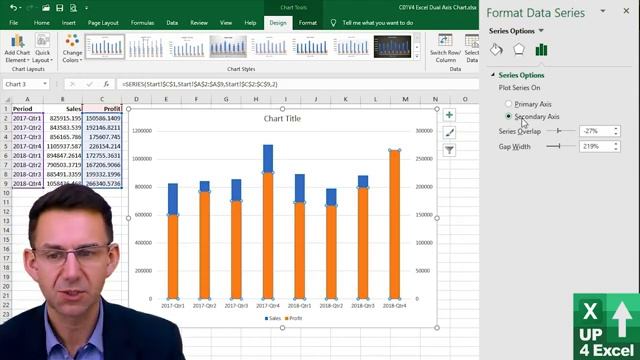
Task: Click the Tell me lightbulb icon
Action: (x=333, y=23)
